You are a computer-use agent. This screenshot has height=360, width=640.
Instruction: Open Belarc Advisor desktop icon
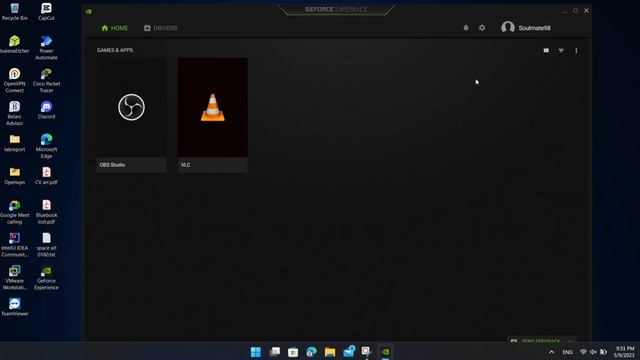tap(15, 113)
